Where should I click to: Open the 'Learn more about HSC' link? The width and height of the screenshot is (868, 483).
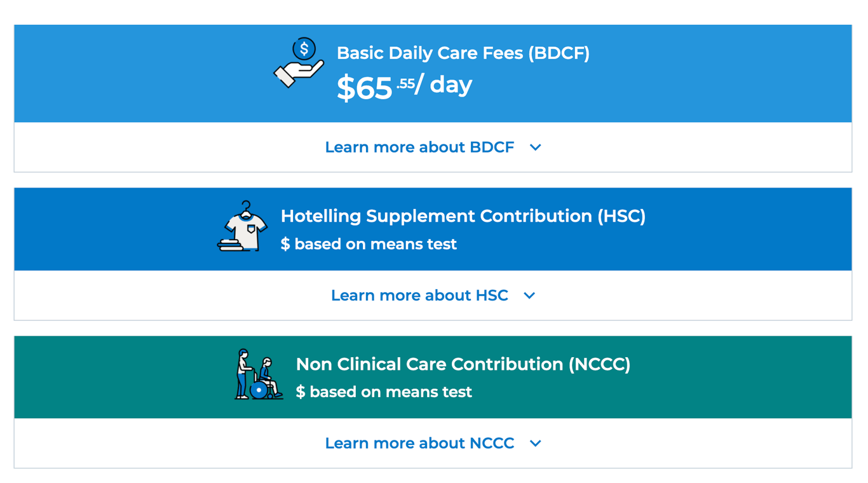pos(419,296)
